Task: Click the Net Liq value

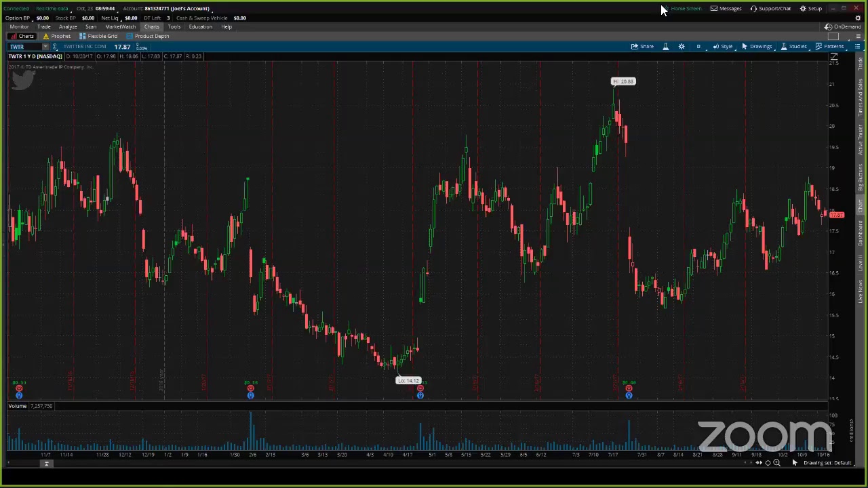Action: pos(131,18)
